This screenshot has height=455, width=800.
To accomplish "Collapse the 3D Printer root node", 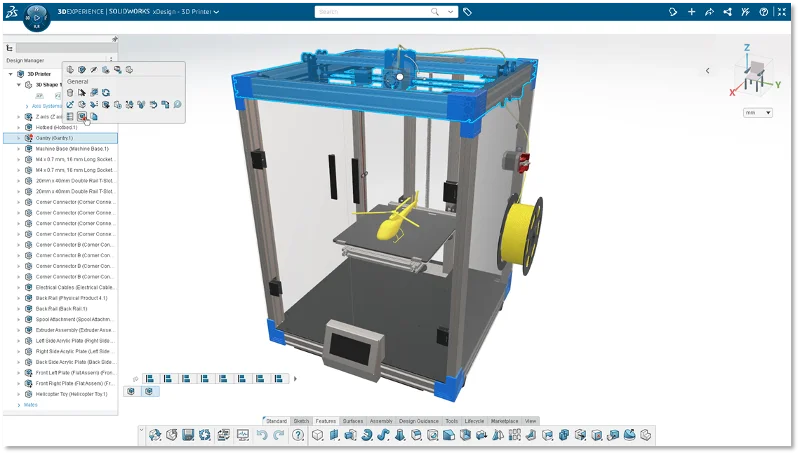I will [10, 74].
